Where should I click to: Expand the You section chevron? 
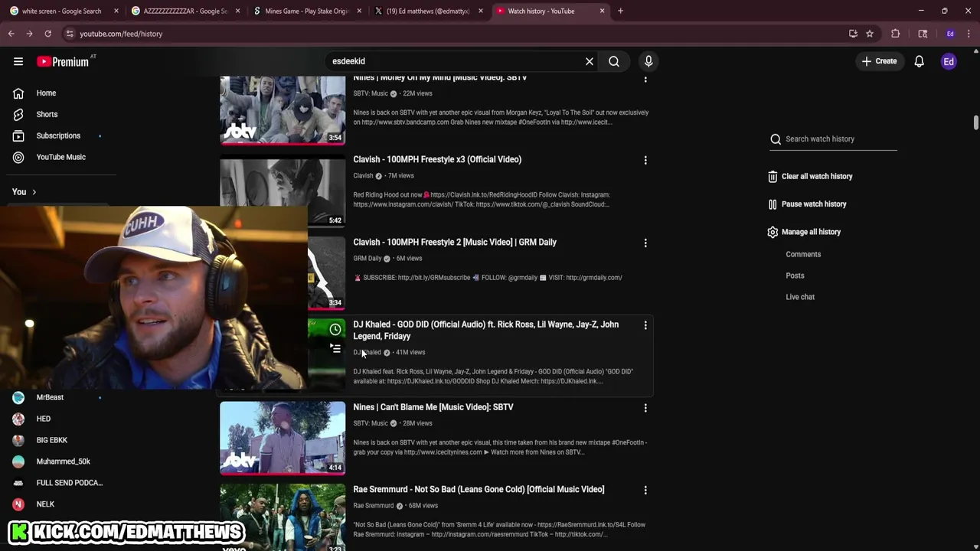34,192
